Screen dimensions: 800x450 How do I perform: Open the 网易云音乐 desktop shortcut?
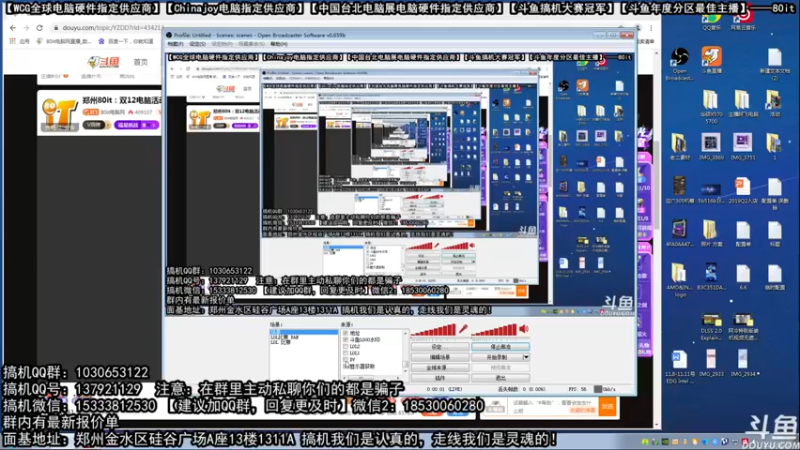[x=743, y=22]
